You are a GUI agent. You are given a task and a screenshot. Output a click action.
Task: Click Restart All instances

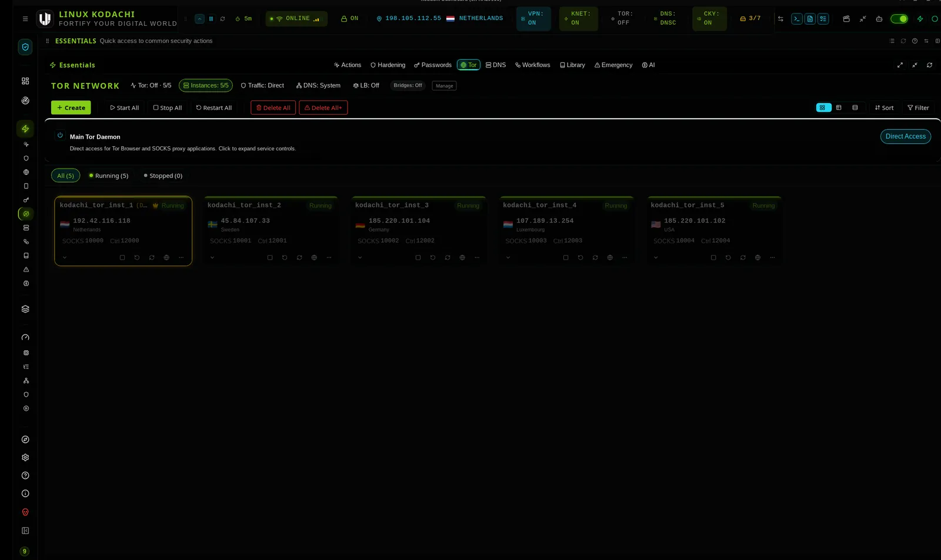[213, 108]
